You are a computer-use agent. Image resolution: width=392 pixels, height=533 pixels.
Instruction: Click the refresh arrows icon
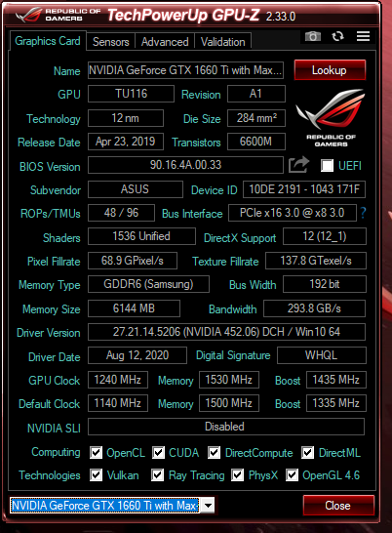point(337,36)
